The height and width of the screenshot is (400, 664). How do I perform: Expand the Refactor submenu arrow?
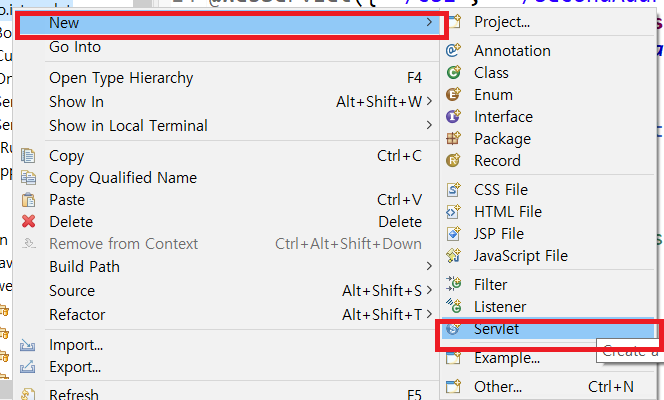pos(429,314)
